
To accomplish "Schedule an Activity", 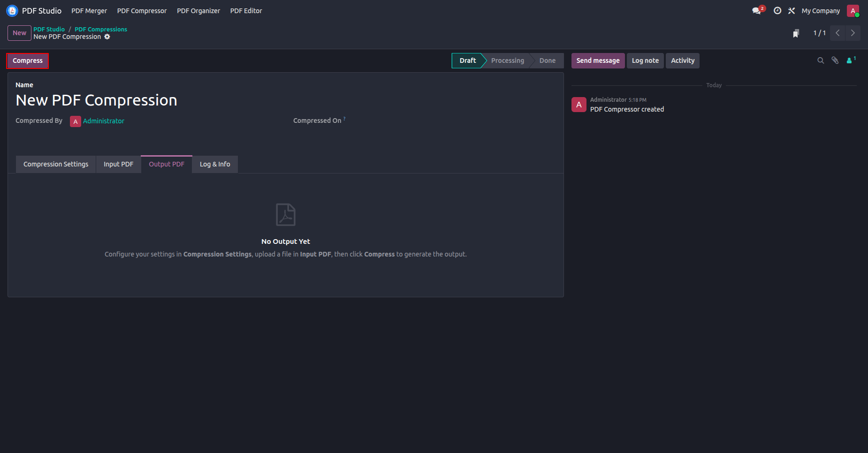I will (x=683, y=60).
